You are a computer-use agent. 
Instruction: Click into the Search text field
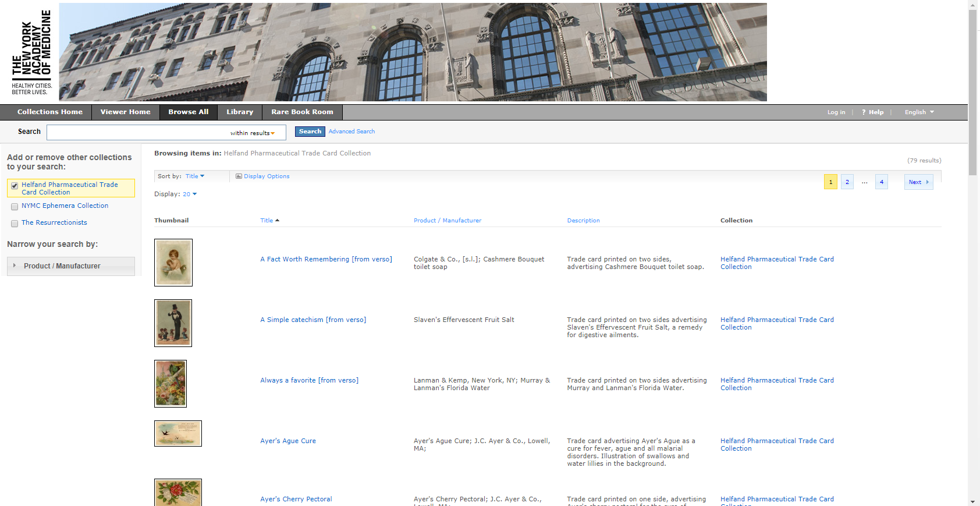[x=138, y=133]
